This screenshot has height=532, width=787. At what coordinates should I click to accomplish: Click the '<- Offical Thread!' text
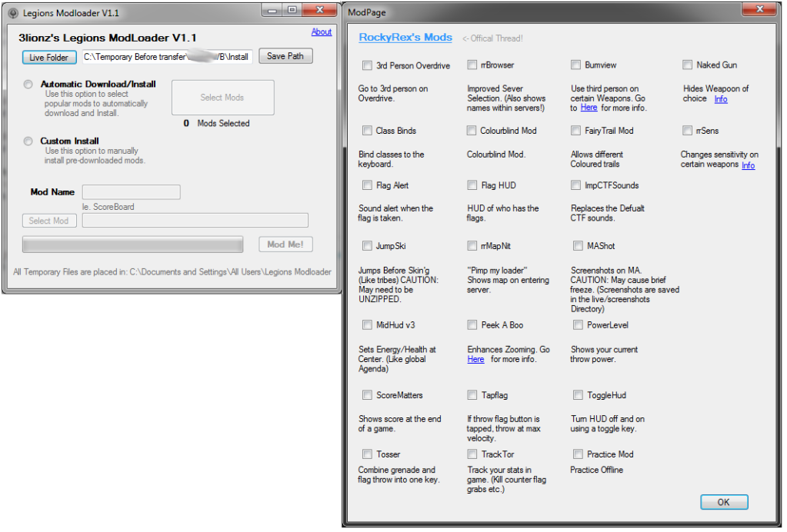point(492,38)
